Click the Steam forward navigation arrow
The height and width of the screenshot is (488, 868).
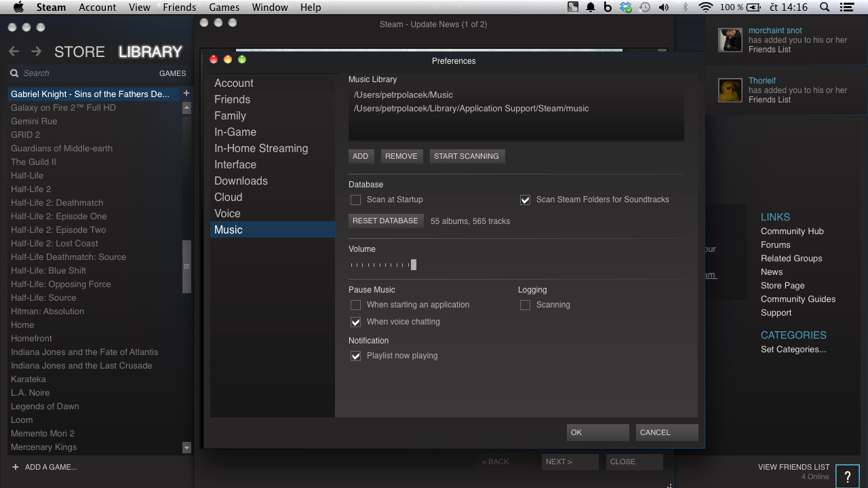point(37,52)
